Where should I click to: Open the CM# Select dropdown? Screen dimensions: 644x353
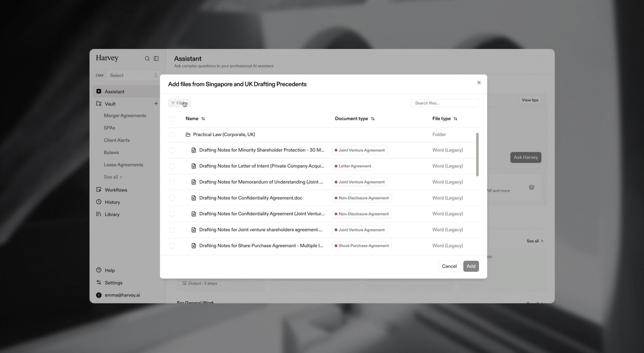pyautogui.click(x=134, y=75)
